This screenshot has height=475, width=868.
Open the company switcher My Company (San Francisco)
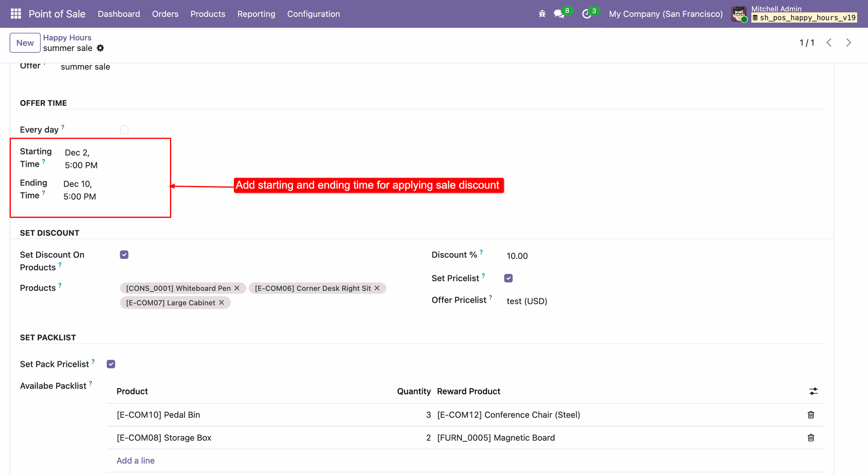[665, 14]
